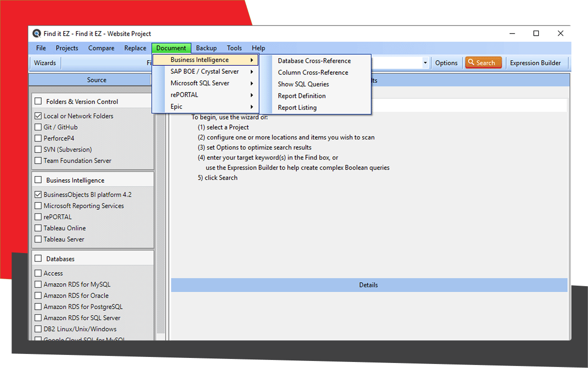Click the Details panel header
This screenshot has height=368, width=588.
(369, 285)
